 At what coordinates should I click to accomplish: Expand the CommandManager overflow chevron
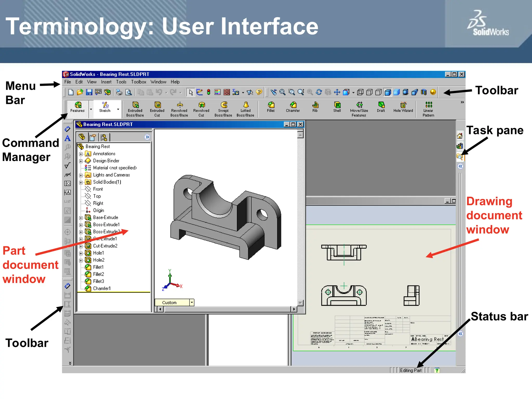tap(462, 102)
